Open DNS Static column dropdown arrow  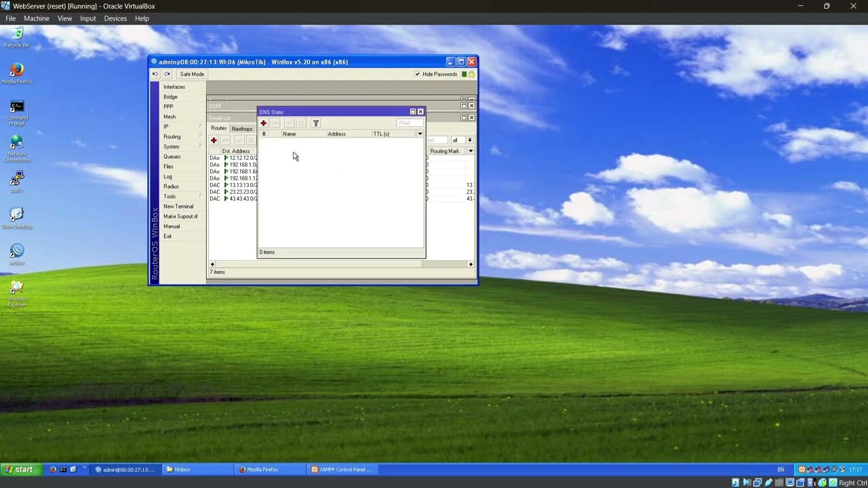click(x=420, y=134)
